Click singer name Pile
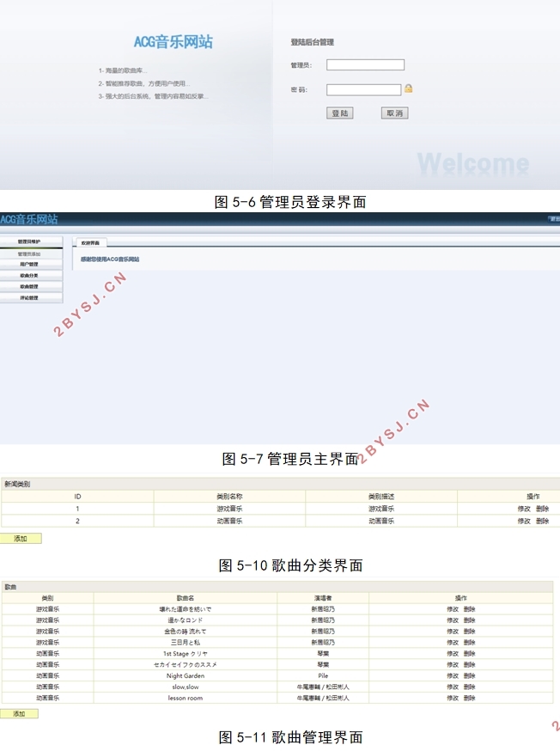Image resolution: width=560 pixels, height=751 pixels. [x=323, y=675]
